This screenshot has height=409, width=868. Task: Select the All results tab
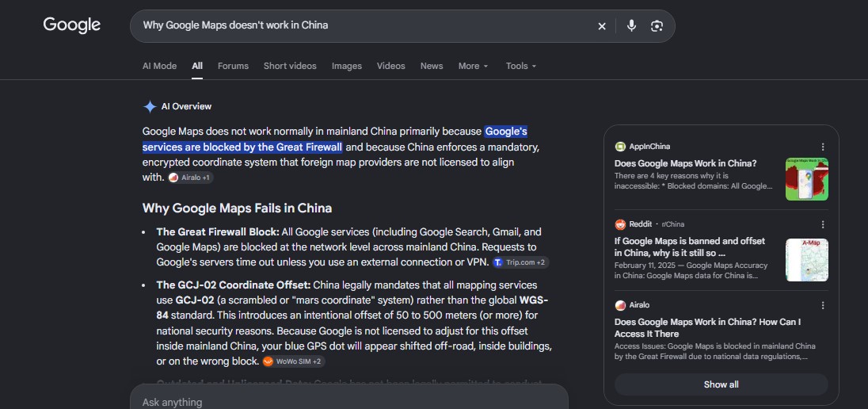(197, 66)
